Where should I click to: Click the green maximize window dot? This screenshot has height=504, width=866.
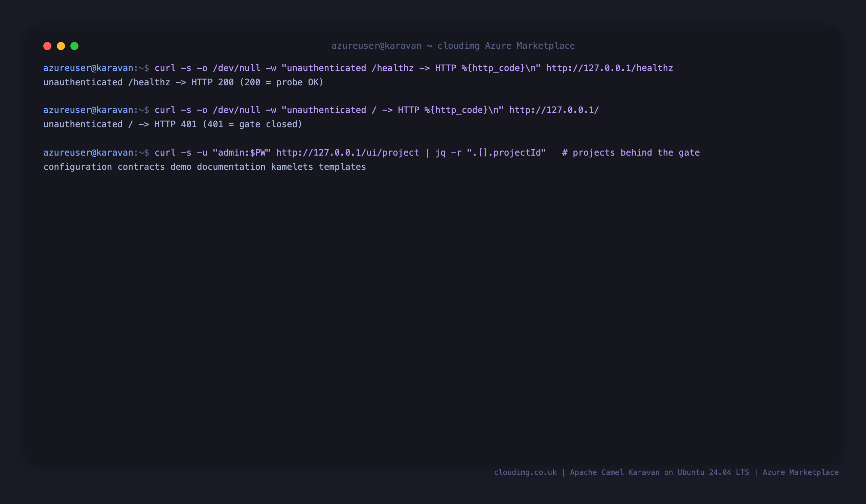point(74,46)
